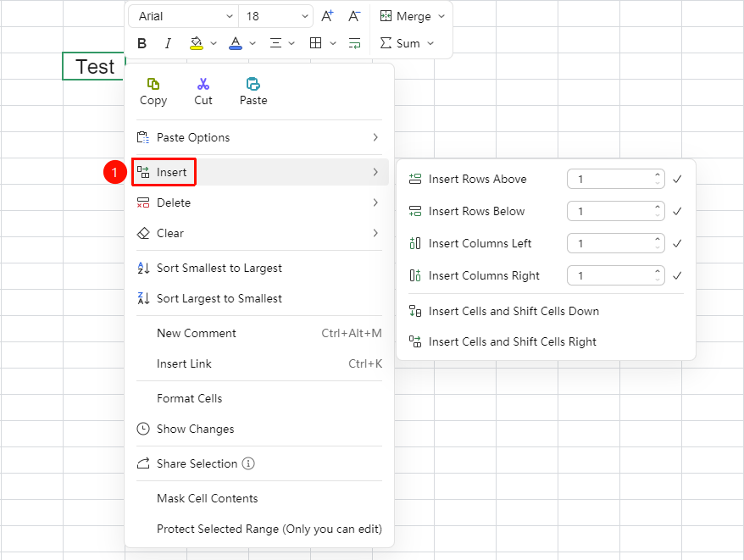744x560 pixels.
Task: Expand the font color dropdown arrow
Action: click(x=253, y=44)
